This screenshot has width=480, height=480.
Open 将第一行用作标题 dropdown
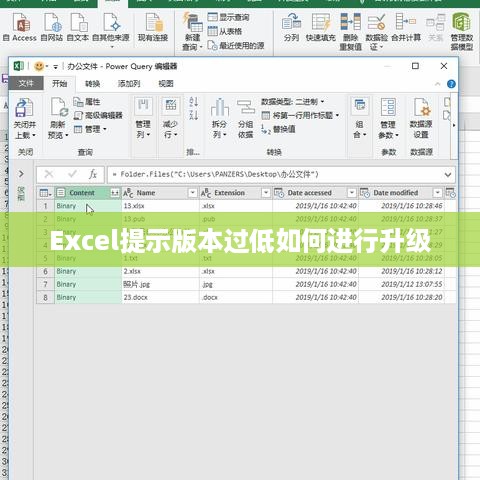pyautogui.click(x=300, y=115)
